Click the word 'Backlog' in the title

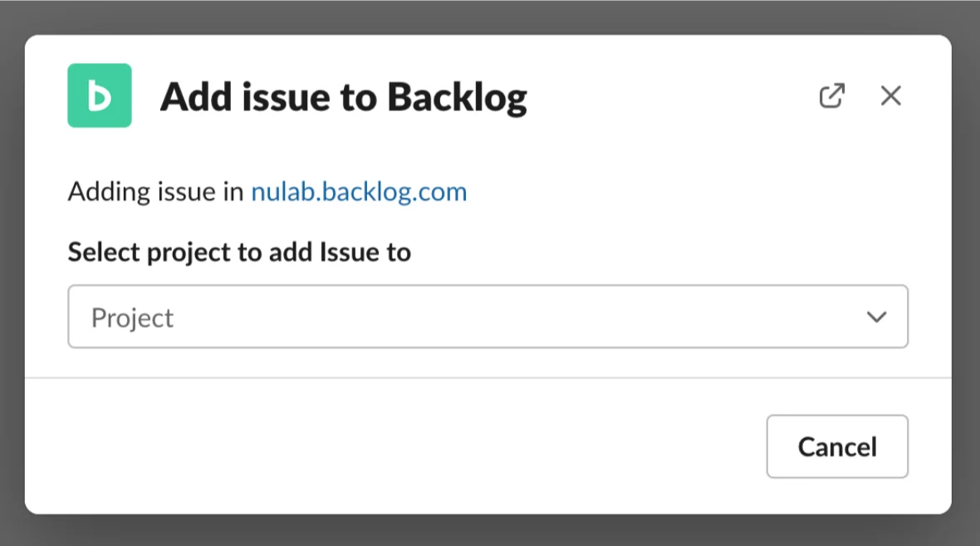point(457,97)
